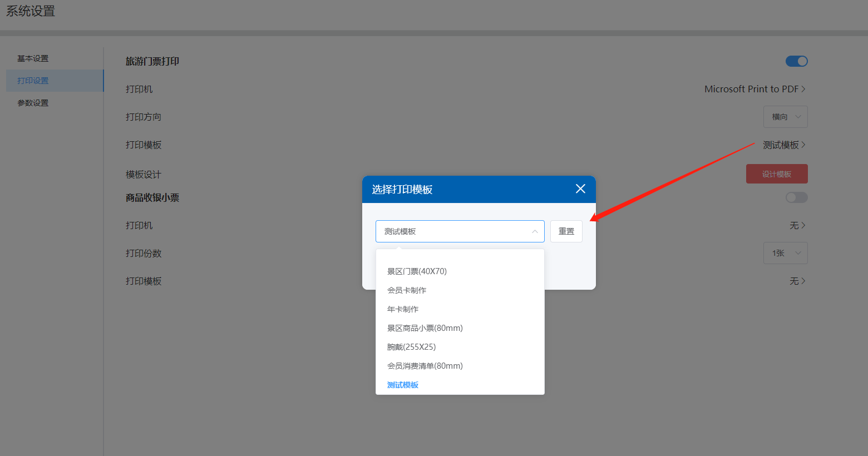Viewport: 868px width, 456px height.
Task: Toggle the 旅游门票打印 switch
Action: click(796, 61)
